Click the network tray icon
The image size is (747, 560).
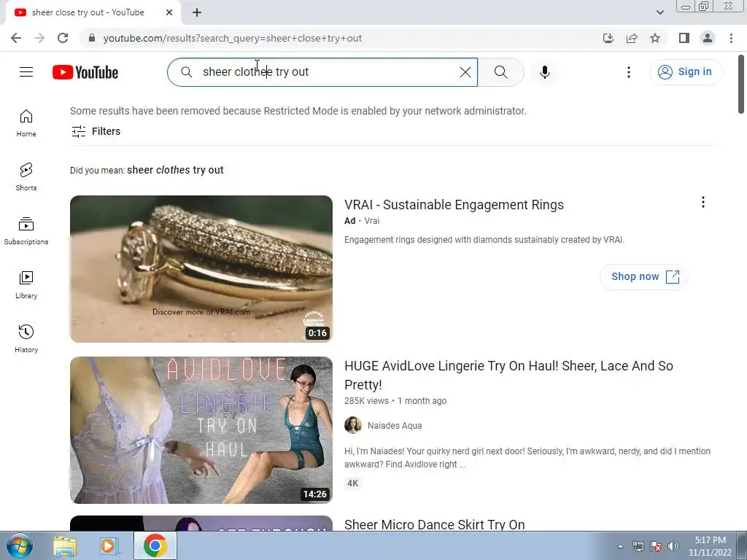(x=638, y=546)
